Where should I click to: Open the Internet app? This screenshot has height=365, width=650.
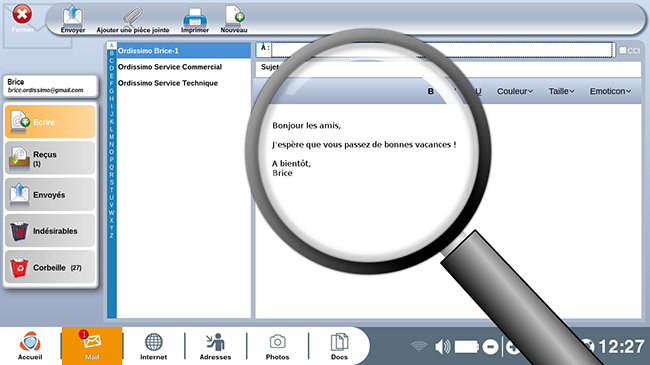click(x=153, y=346)
